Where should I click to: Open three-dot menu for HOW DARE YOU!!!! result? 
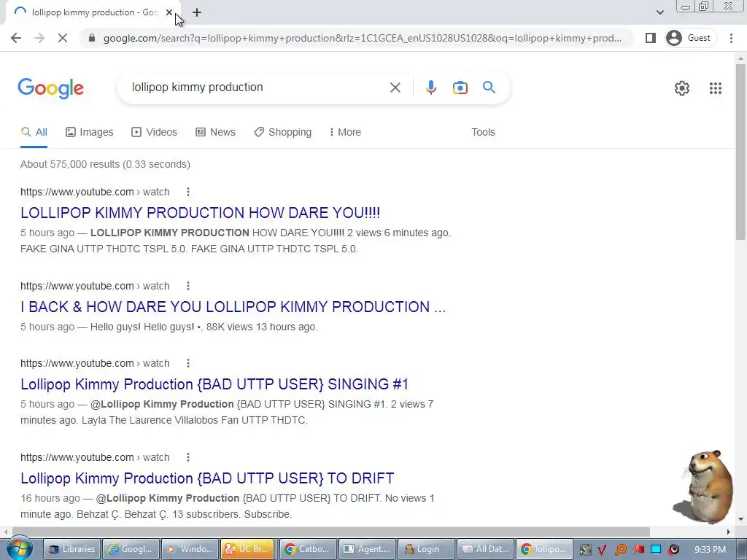click(x=188, y=192)
